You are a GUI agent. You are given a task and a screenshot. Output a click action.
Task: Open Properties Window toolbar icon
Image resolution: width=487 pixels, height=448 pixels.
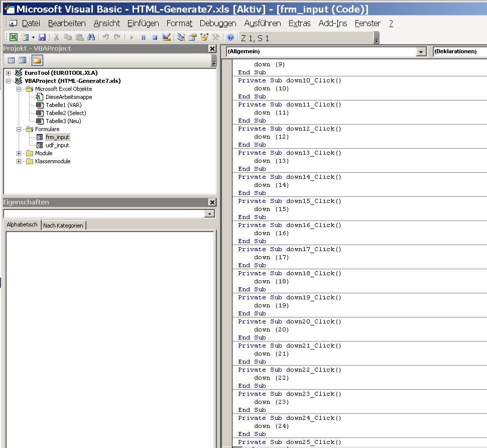point(193,38)
